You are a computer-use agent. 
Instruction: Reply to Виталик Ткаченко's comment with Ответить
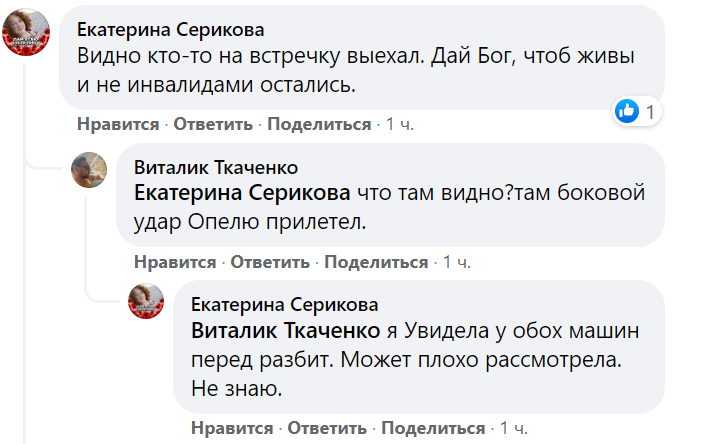click(x=269, y=262)
